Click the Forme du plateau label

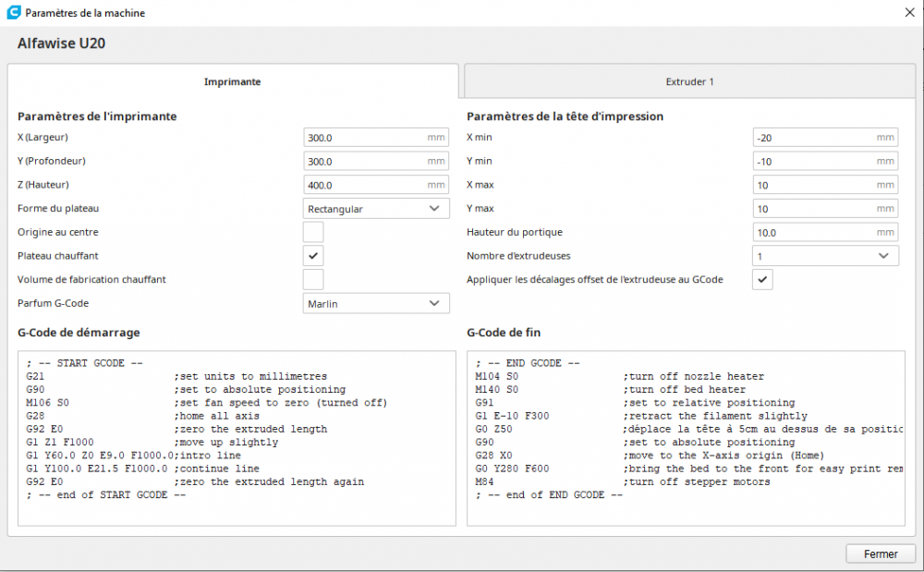click(58, 209)
